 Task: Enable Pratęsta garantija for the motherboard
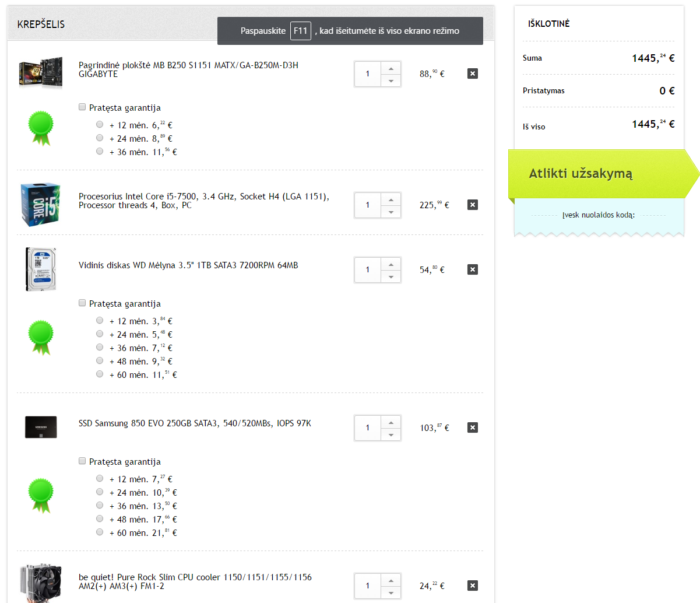point(82,107)
